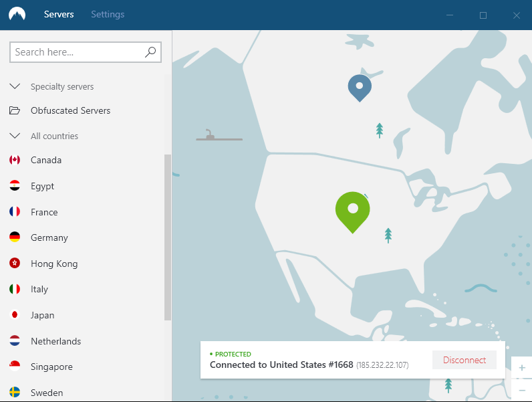
Task: Click the Singapore flag icon
Action: tap(15, 366)
